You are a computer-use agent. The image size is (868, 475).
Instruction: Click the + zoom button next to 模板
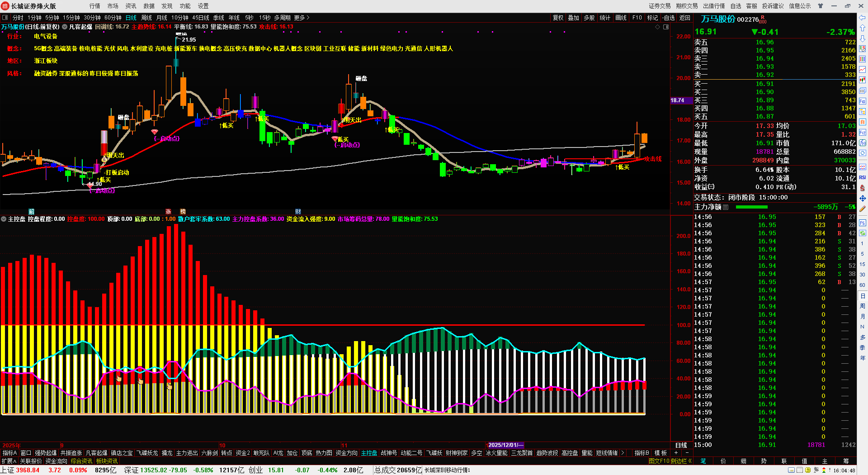(x=676, y=453)
